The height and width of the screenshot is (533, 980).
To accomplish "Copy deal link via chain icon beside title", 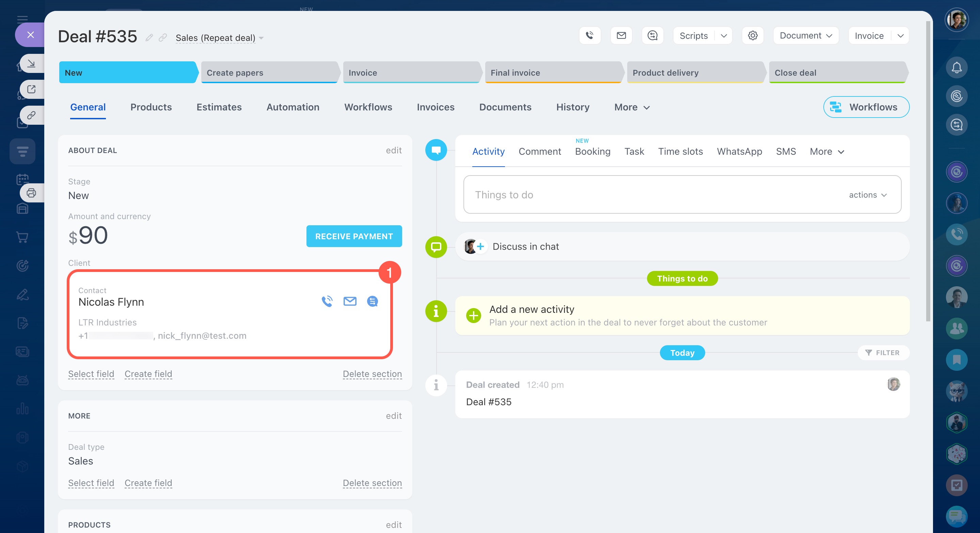I will tap(163, 37).
